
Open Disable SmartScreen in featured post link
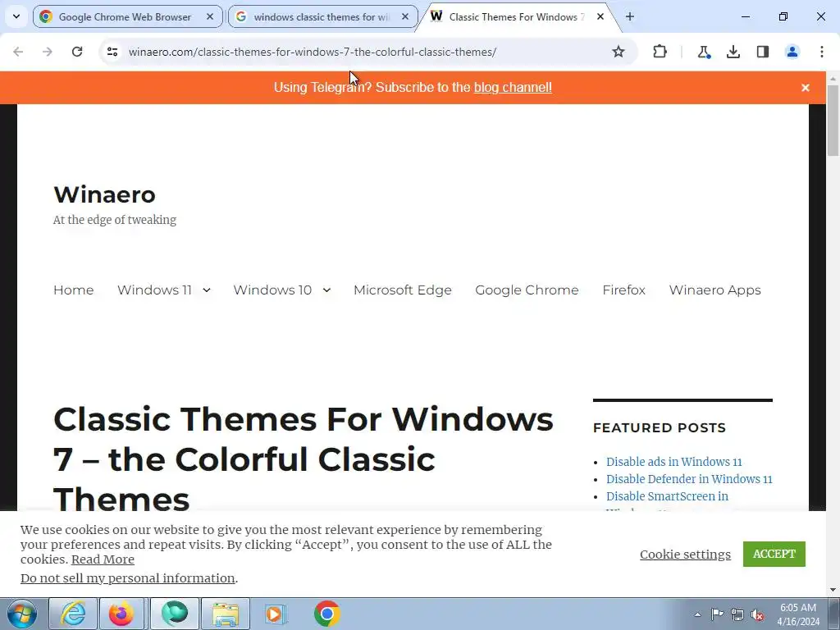[667, 496]
